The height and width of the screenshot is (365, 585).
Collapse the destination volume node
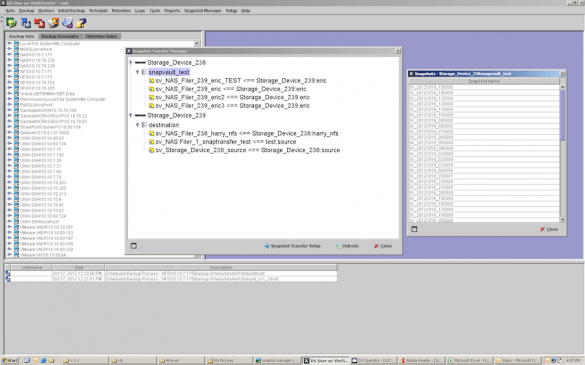[137, 125]
